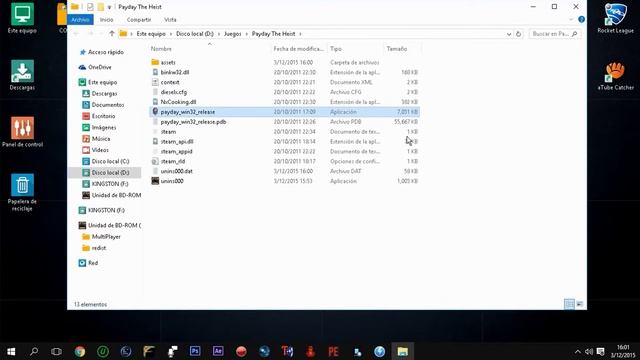Open the Compartir ribbon tab
This screenshot has width=640, height=360.
click(x=139, y=20)
